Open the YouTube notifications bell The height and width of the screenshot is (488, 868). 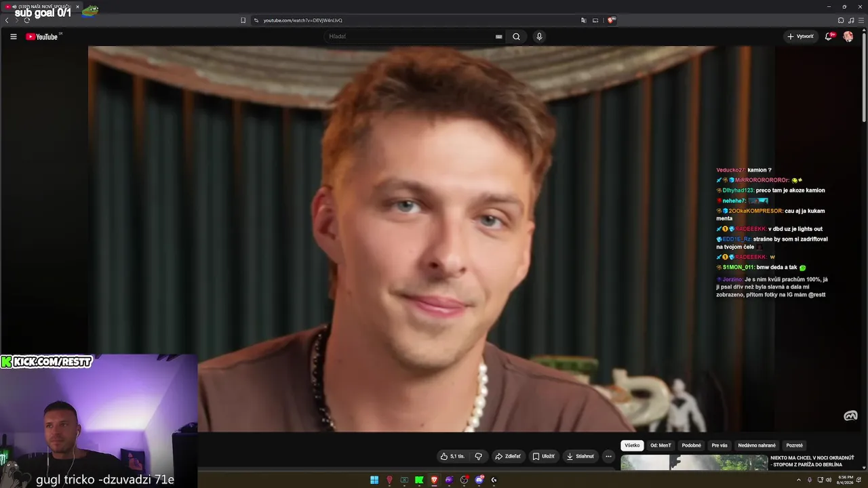point(829,37)
